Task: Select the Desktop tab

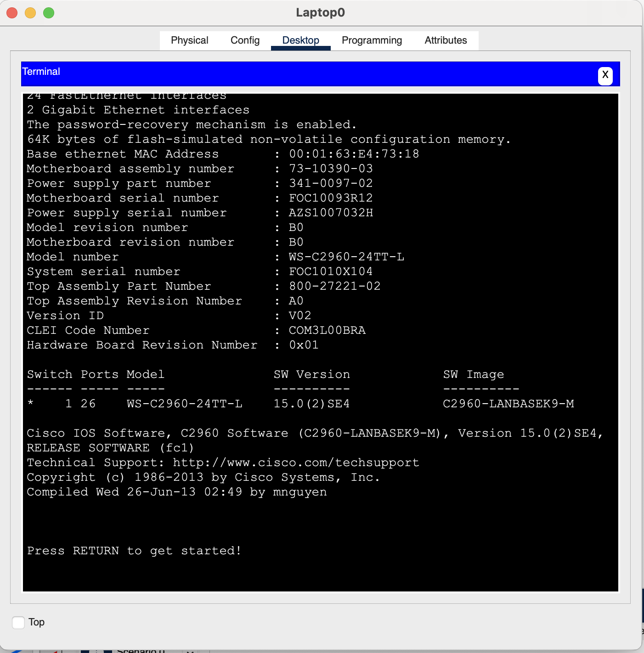Action: pyautogui.click(x=300, y=40)
